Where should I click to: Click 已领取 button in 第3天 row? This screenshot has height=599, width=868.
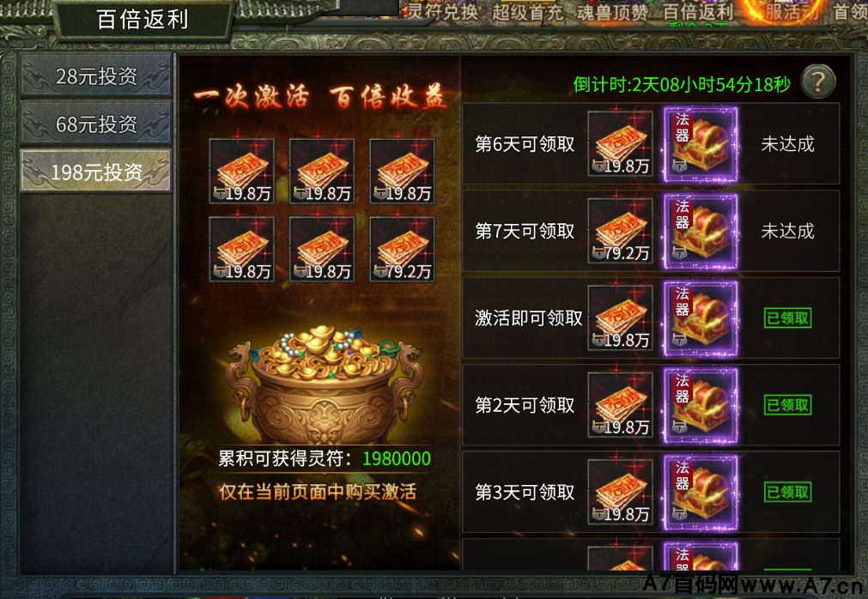pos(788,492)
